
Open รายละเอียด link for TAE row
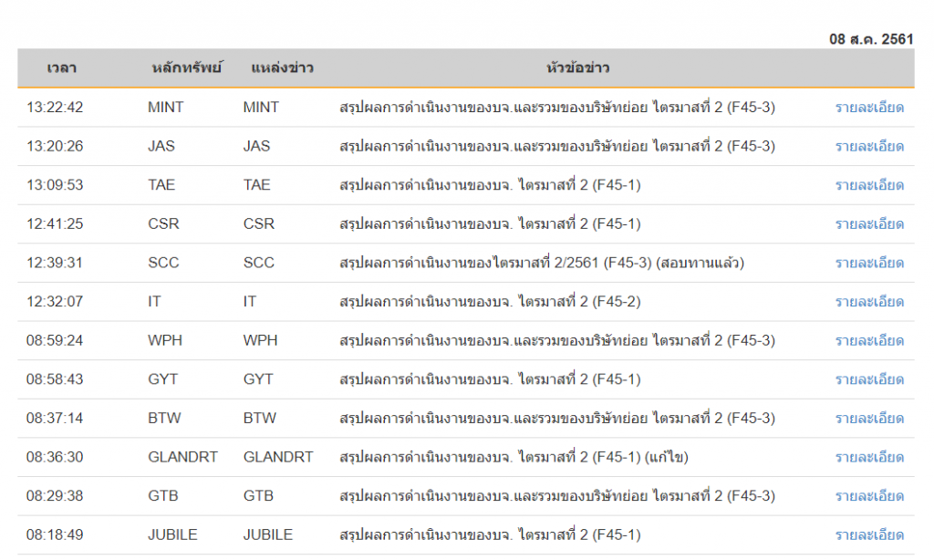pos(869,185)
